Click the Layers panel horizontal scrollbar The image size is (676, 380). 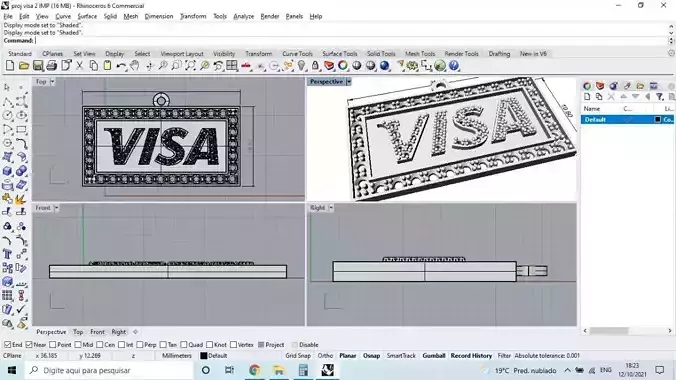coord(609,331)
